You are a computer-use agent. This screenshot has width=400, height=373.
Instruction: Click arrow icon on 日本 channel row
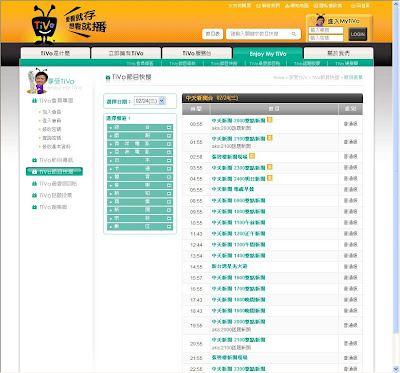tap(169, 160)
